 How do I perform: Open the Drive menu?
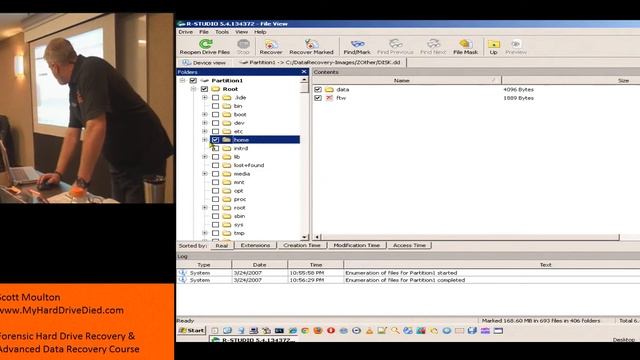click(x=186, y=32)
